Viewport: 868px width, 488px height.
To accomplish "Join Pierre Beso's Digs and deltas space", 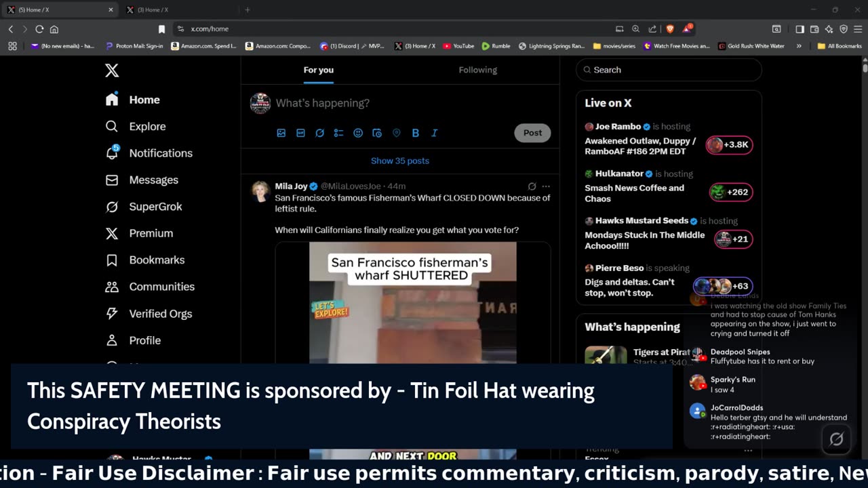I will pos(669,281).
